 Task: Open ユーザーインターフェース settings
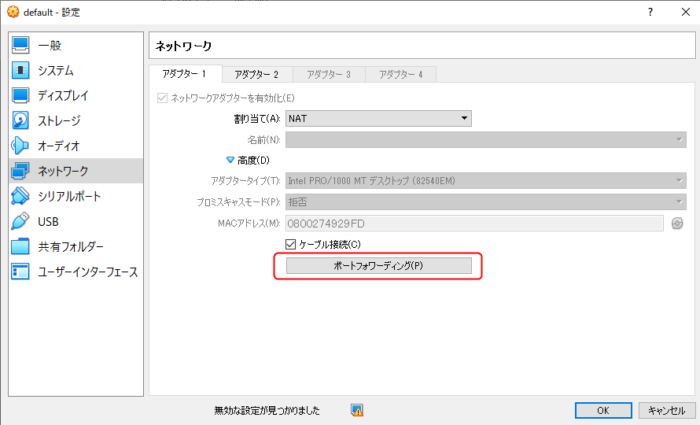76,271
